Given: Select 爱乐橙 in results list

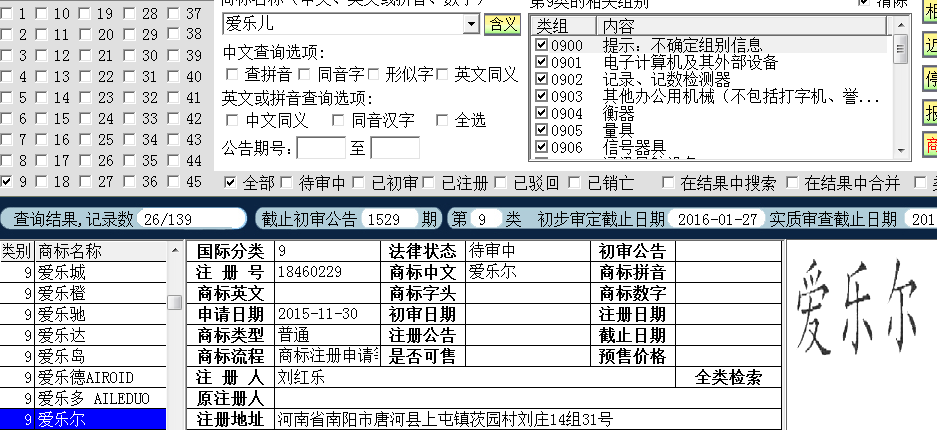Looking at the screenshot, I should tap(83, 294).
